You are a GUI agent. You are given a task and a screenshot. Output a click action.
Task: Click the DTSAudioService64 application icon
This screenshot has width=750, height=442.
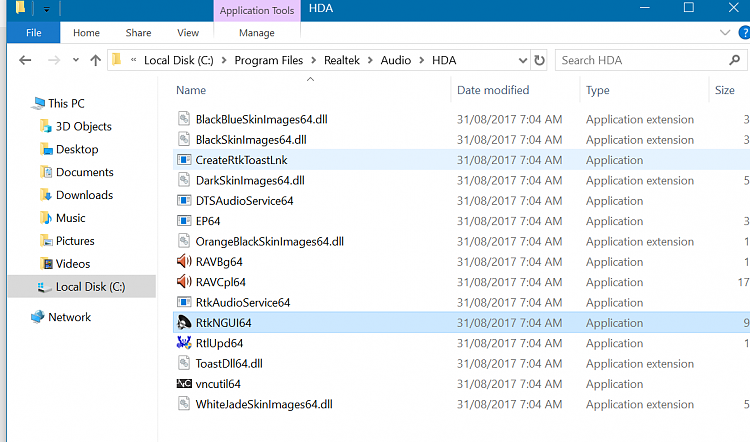tap(184, 200)
